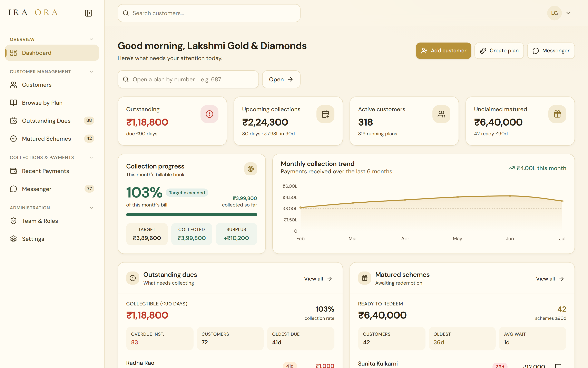Open Outstanding Dues from sidebar

pyautogui.click(x=52, y=121)
